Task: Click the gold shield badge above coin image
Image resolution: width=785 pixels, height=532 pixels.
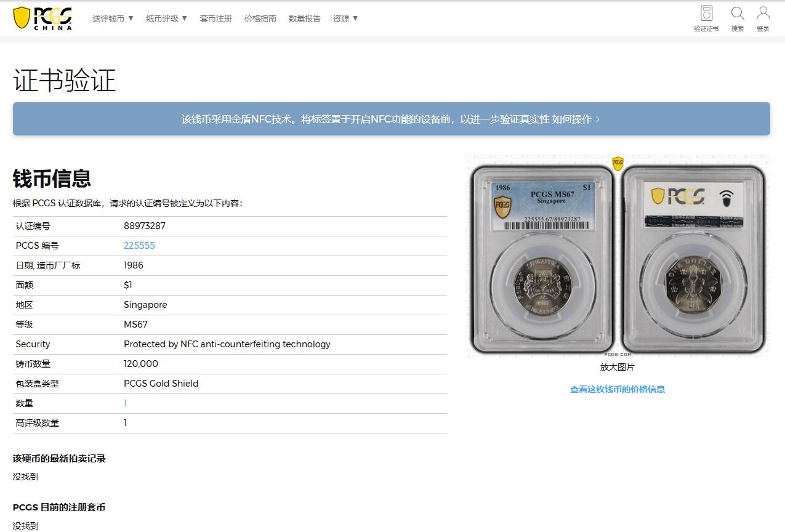Action: [618, 164]
